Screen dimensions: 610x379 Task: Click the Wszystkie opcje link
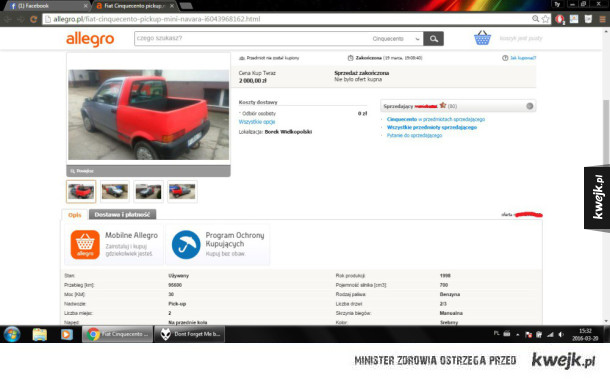click(x=257, y=122)
